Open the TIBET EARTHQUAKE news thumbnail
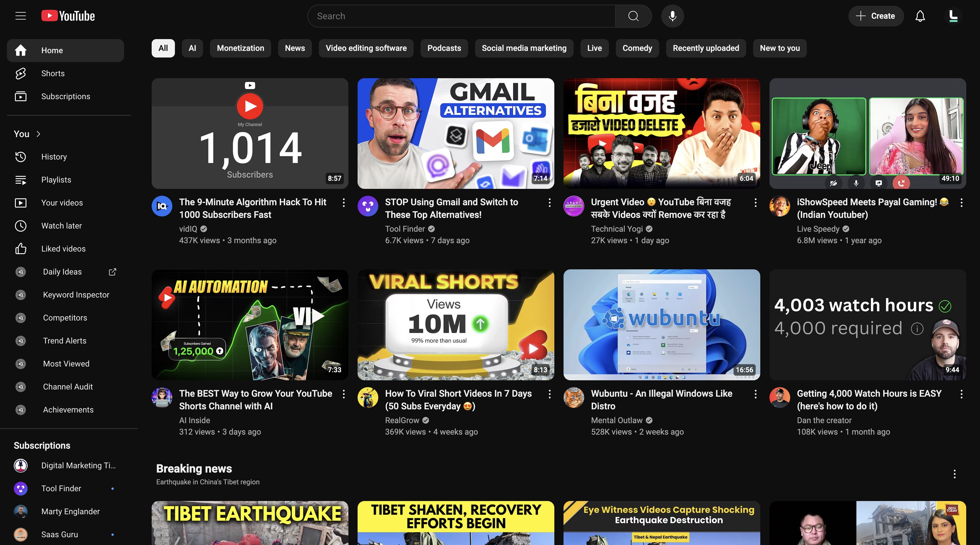 tap(250, 523)
